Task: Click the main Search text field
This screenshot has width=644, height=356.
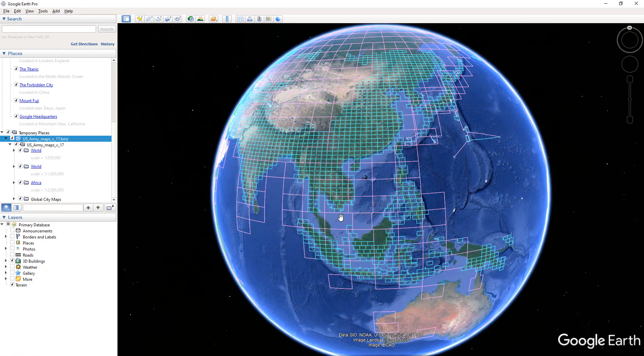Action: [x=49, y=29]
